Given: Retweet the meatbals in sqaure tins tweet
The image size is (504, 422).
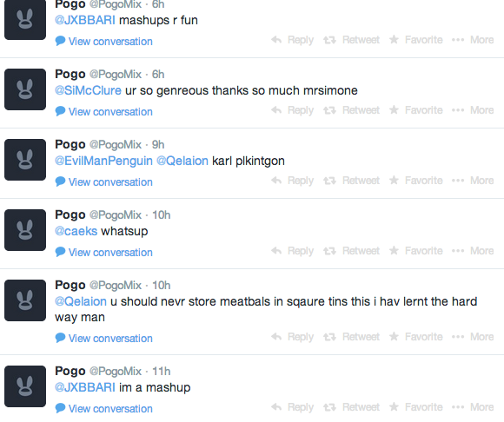Looking at the screenshot, I should 351,337.
